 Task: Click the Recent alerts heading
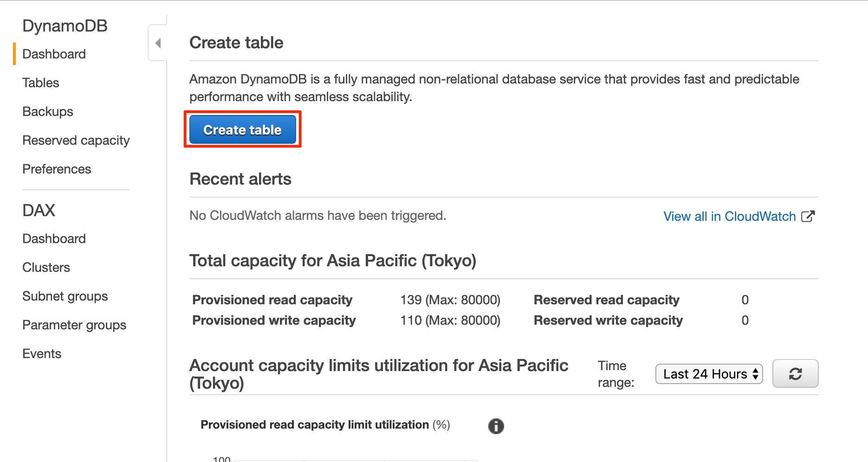pyautogui.click(x=240, y=179)
